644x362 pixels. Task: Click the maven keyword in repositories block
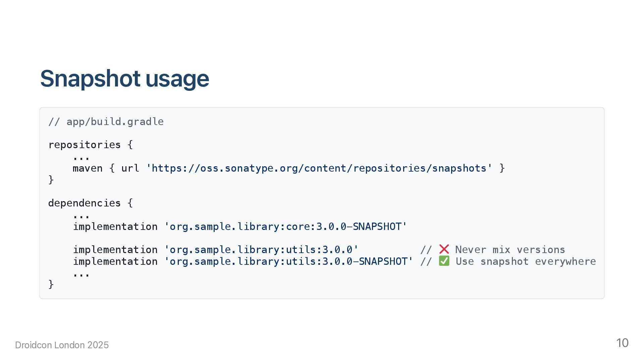[88, 168]
